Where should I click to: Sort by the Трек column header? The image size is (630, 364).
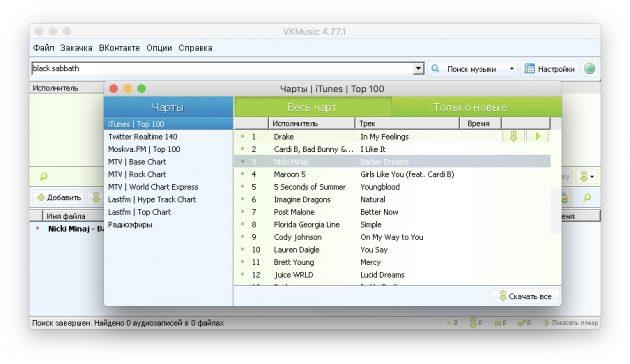tap(407, 123)
